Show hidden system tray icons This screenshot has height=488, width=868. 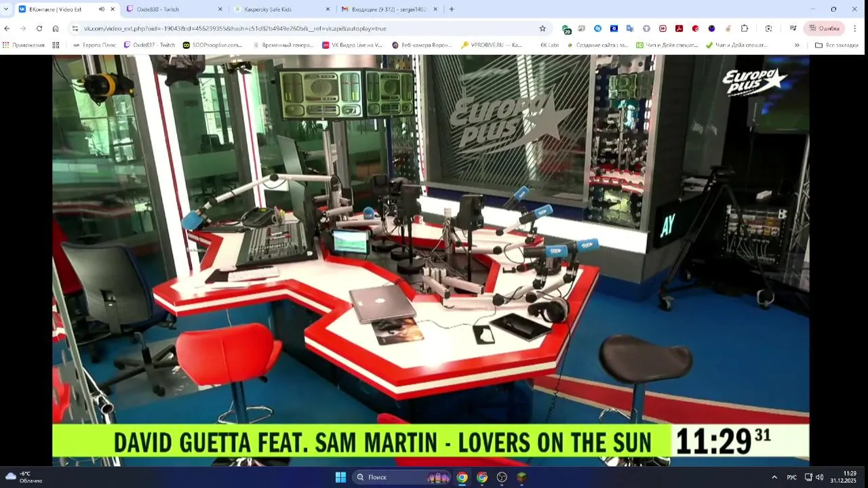(774, 477)
